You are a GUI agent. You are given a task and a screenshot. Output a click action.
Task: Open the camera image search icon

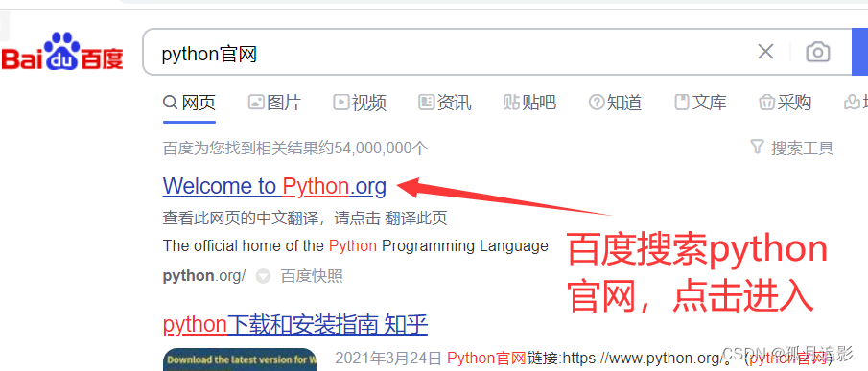tap(817, 52)
